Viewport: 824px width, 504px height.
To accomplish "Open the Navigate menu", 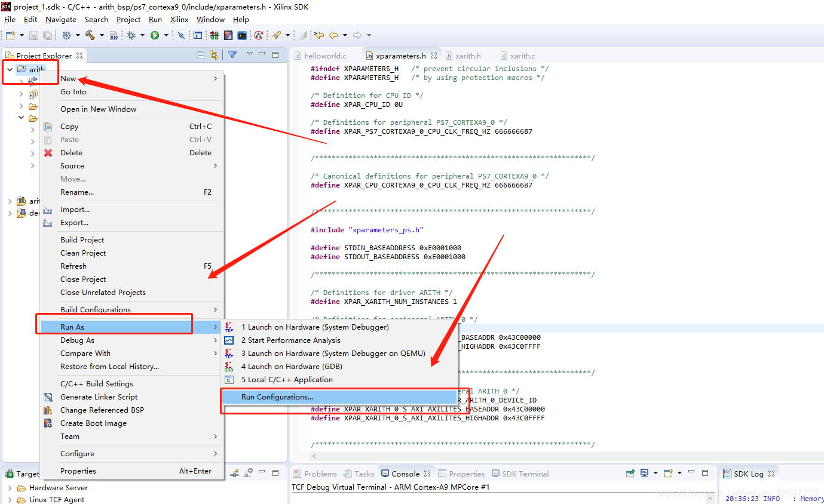I will click(x=61, y=20).
